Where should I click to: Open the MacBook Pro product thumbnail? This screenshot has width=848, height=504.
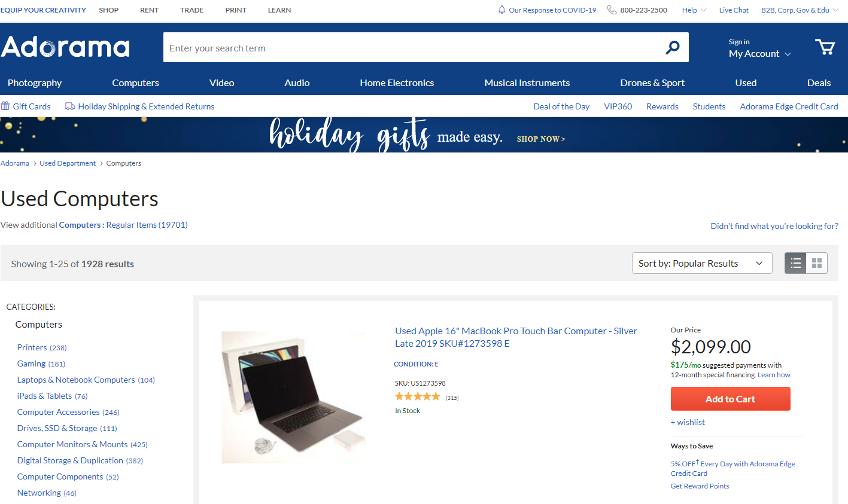293,397
